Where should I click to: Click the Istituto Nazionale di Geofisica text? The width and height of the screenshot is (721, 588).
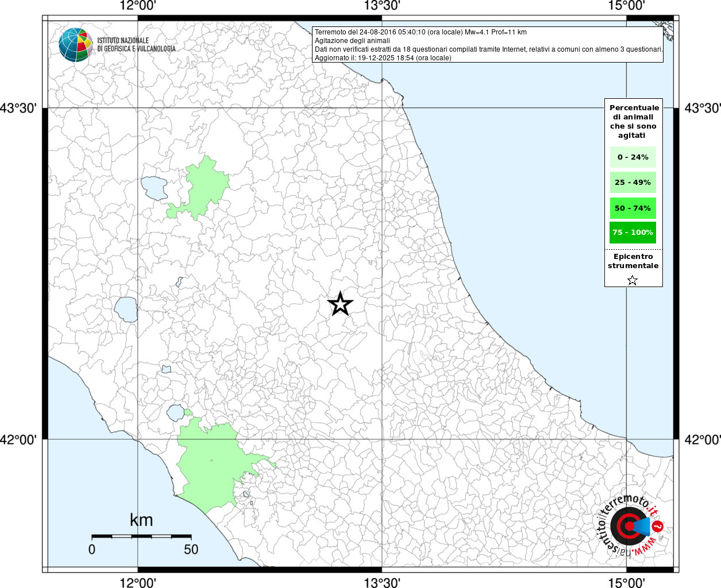(x=136, y=45)
